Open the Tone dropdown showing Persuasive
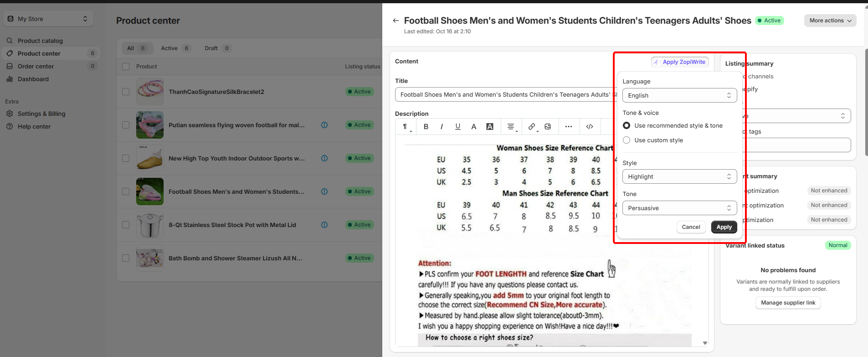 (x=679, y=208)
